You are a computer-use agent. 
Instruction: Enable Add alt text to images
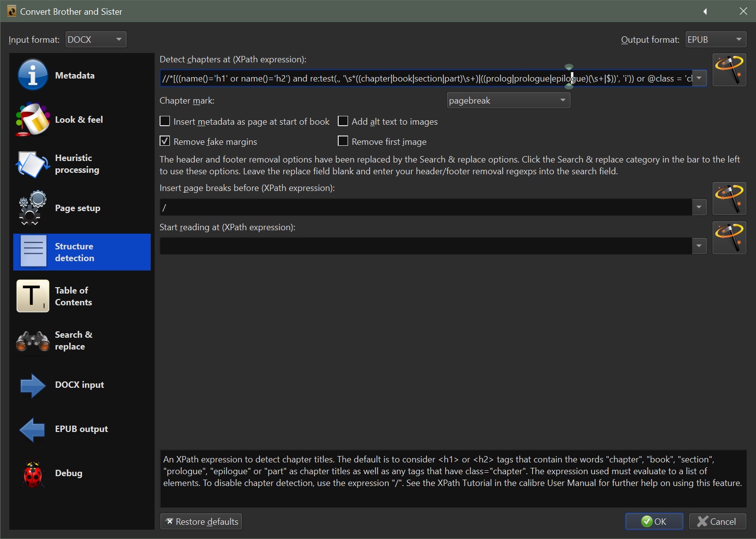click(x=343, y=121)
